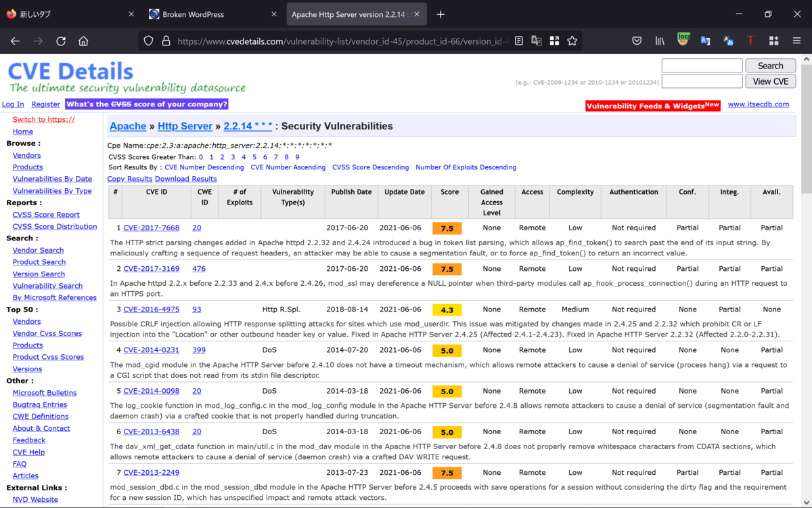Click the Log In link

tap(13, 104)
